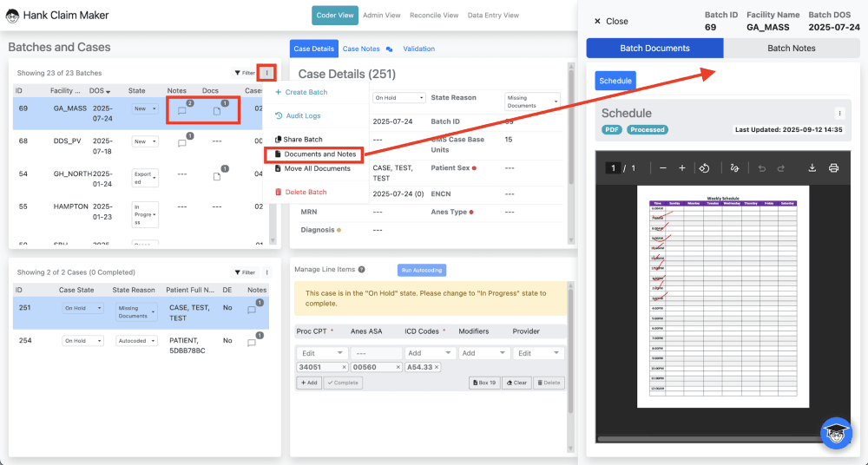Click Add line item button
868x465 pixels.
click(x=309, y=383)
